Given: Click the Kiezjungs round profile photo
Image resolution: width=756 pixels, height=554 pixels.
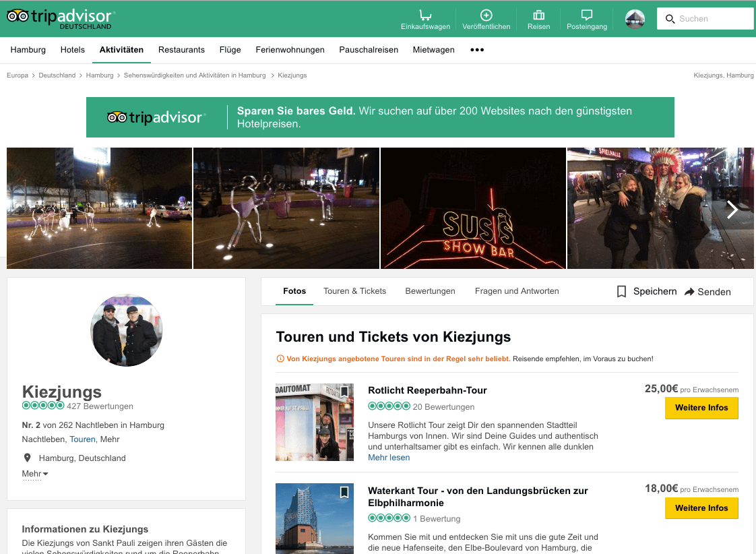Looking at the screenshot, I should tap(126, 330).
